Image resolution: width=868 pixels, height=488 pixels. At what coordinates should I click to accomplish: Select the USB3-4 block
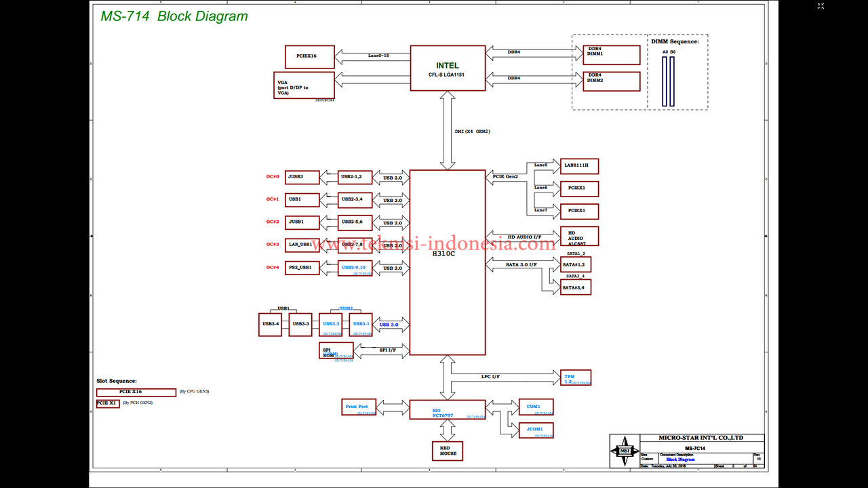point(271,324)
